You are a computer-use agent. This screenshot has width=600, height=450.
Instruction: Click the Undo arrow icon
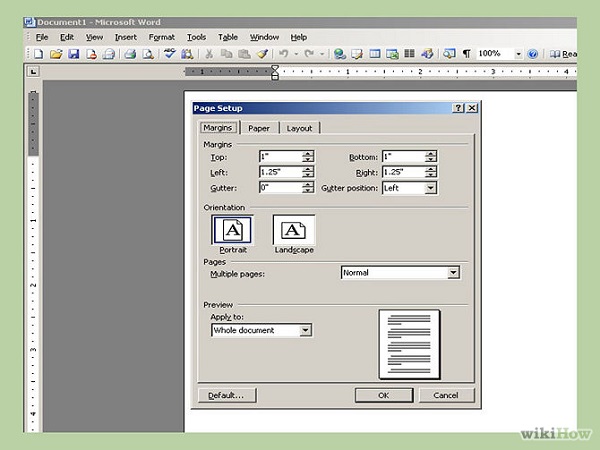[284, 54]
